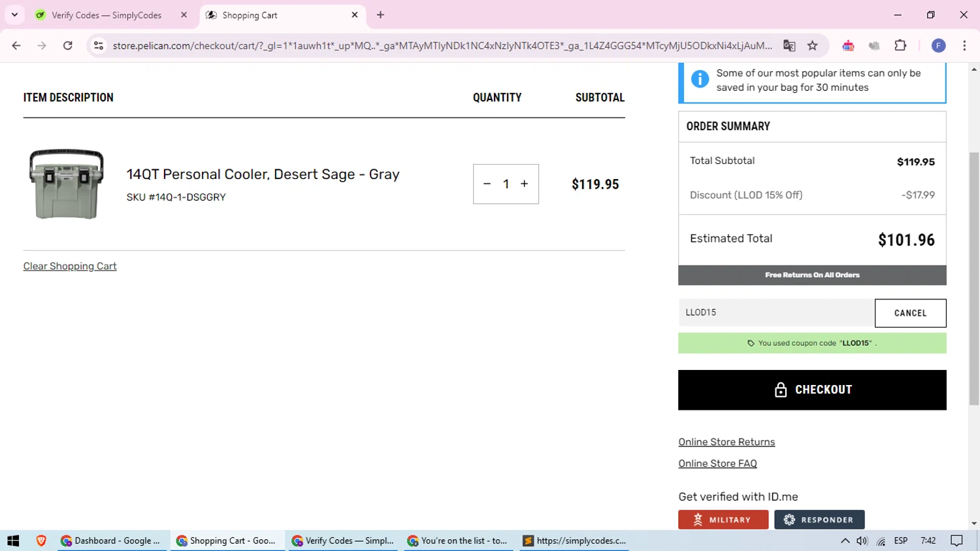
Task: Verify with ID.me Responder button
Action: 819,520
